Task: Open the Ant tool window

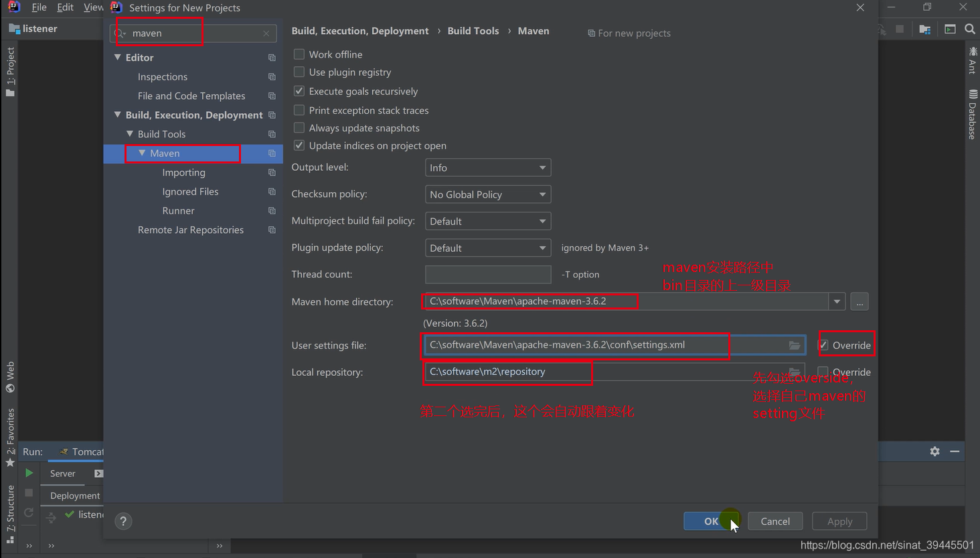Action: tap(973, 60)
